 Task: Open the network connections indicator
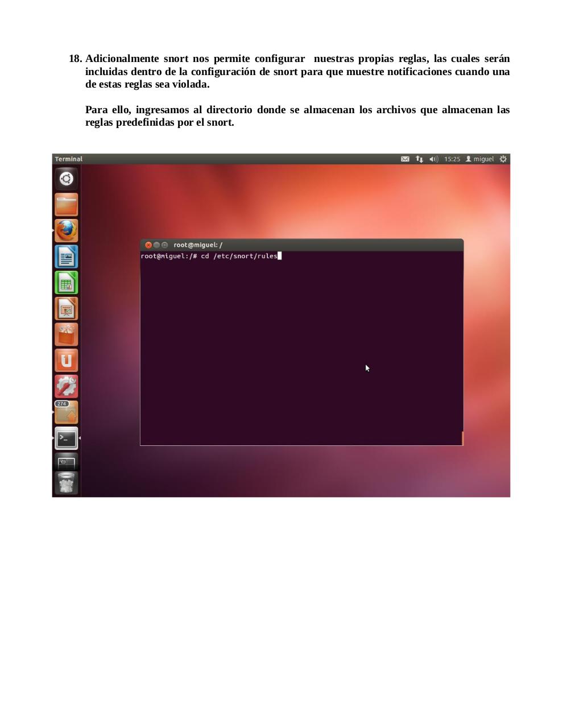[419, 159]
